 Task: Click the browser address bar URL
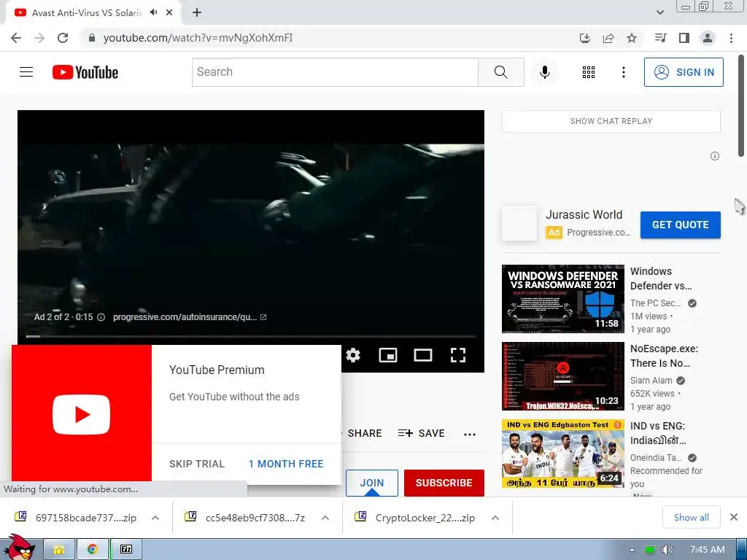(198, 38)
